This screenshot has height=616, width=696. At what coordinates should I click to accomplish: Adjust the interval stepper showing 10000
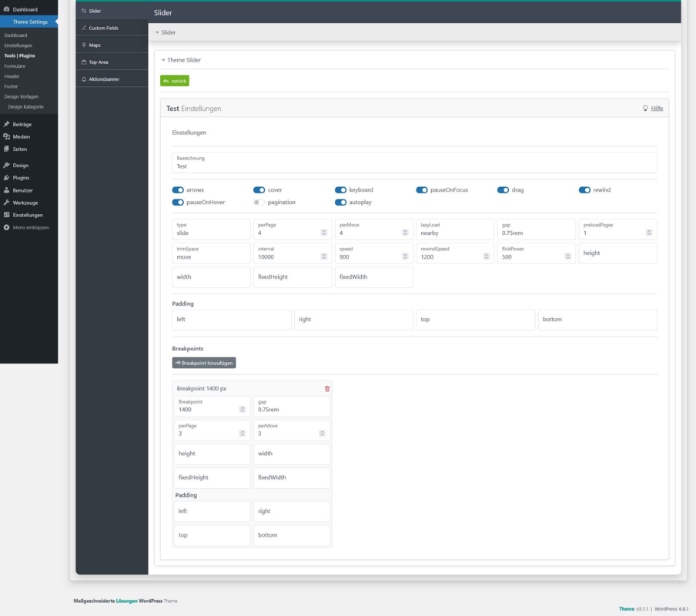point(323,256)
